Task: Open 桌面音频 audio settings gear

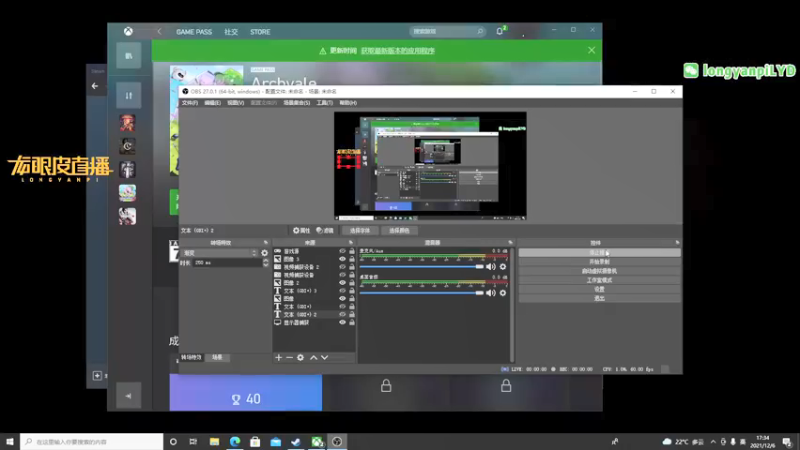Action: (503, 293)
